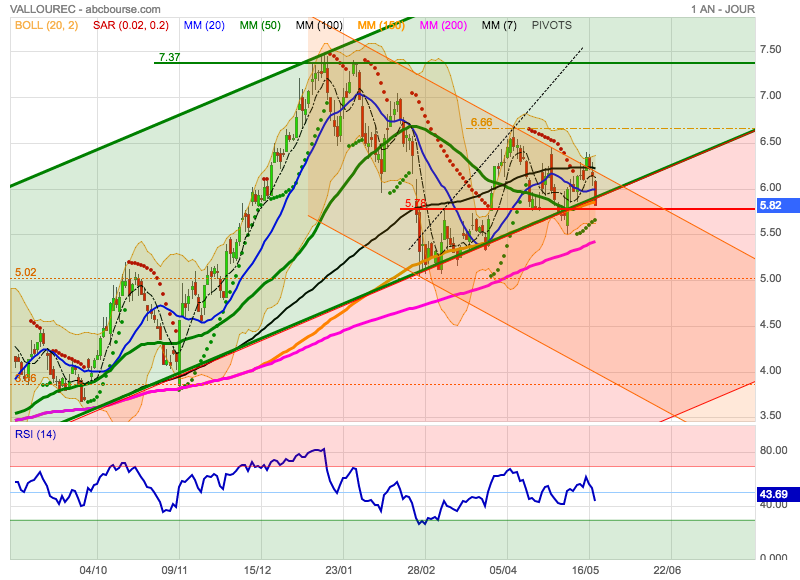Viewport: 800px width, 580px height.
Task: Click the 04/10 date axis label
Action: tap(93, 570)
